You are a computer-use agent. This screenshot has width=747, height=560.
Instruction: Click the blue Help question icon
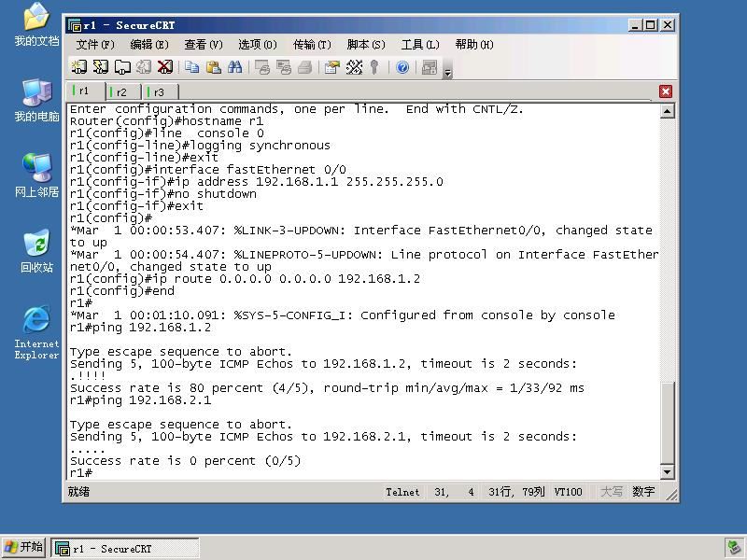click(402, 67)
